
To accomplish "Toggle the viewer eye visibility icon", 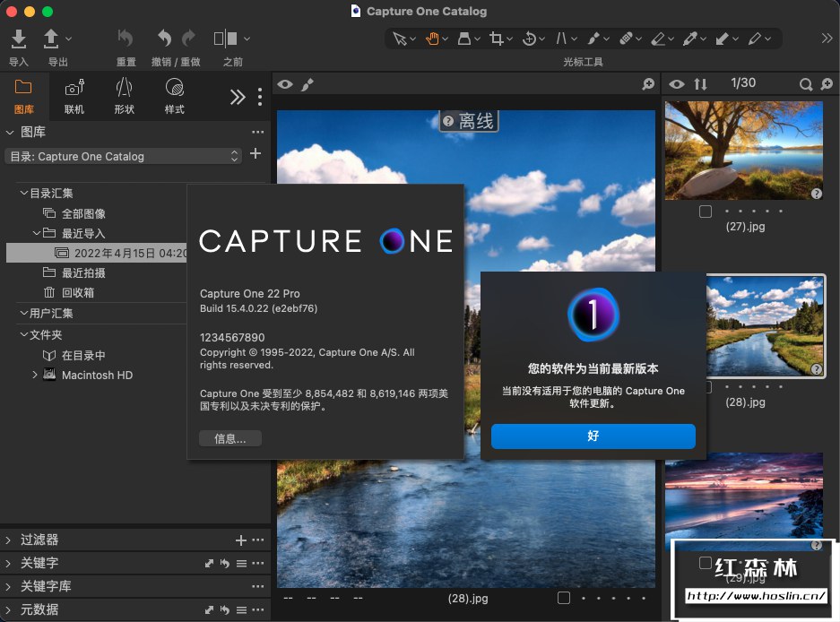I will (285, 84).
